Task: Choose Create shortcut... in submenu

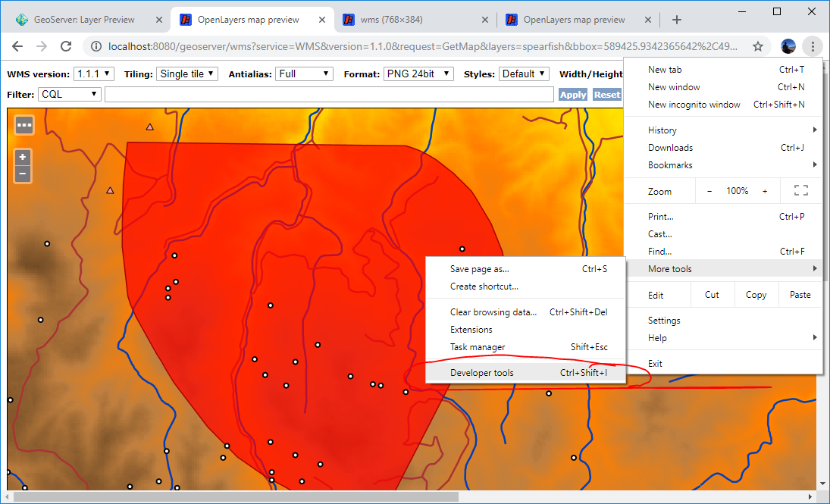Action: (x=525, y=286)
